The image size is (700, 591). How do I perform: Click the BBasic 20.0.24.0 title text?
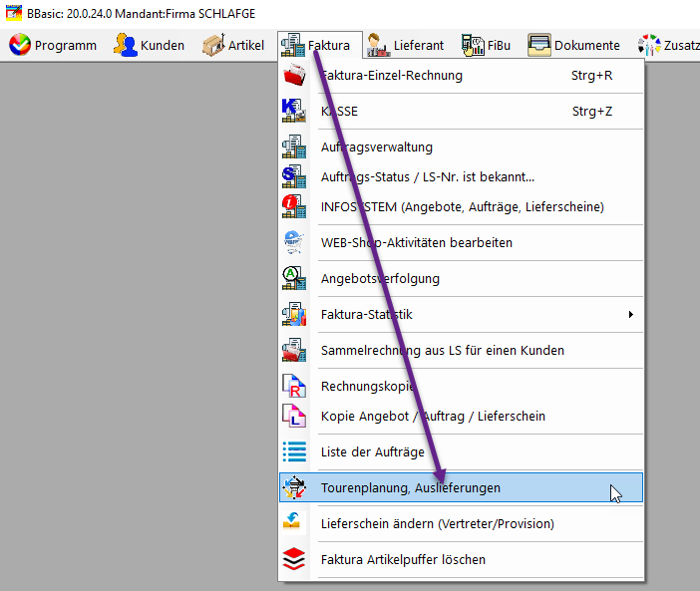pyautogui.click(x=141, y=13)
